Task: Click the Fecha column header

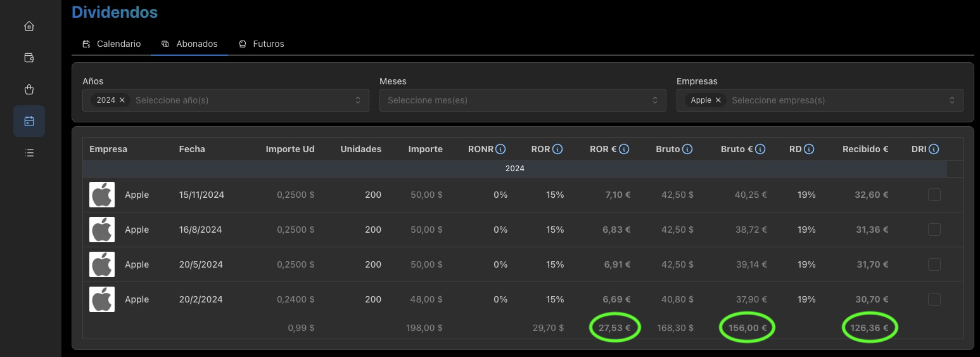Action: [192, 149]
